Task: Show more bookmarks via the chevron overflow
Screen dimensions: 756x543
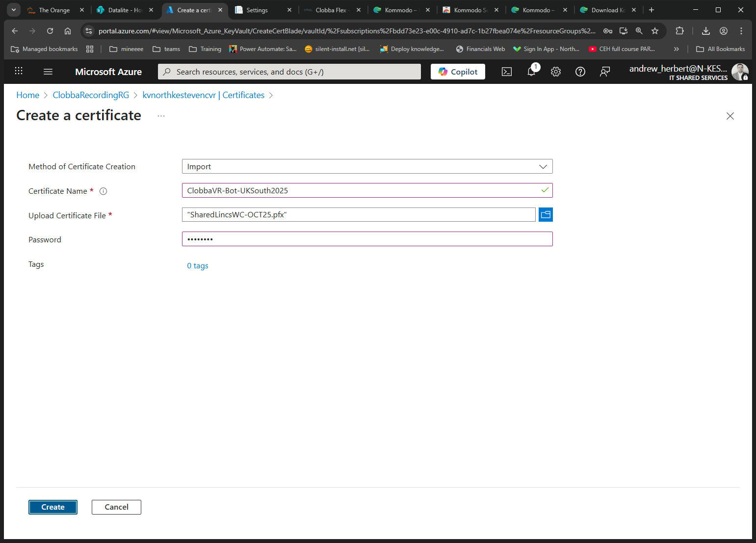Action: [x=677, y=49]
